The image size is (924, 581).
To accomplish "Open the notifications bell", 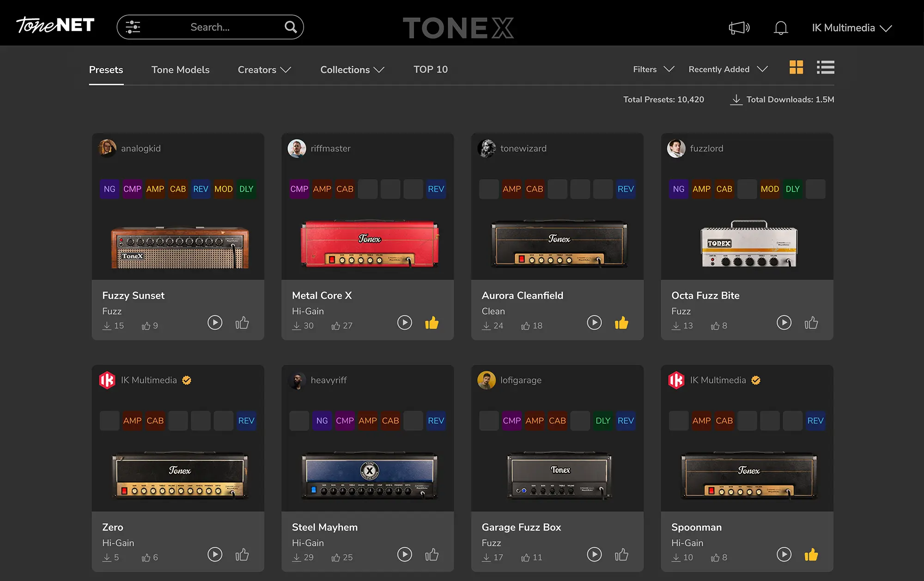I will (781, 28).
